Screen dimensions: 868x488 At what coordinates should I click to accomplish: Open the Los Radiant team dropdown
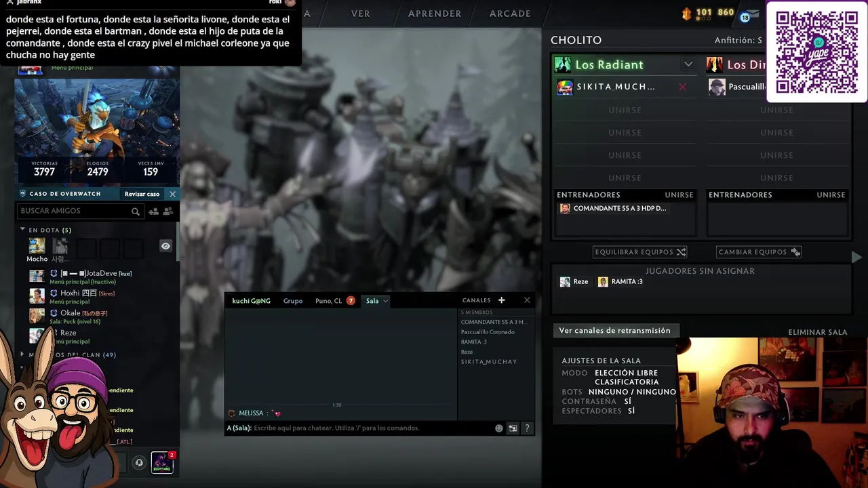(x=688, y=64)
